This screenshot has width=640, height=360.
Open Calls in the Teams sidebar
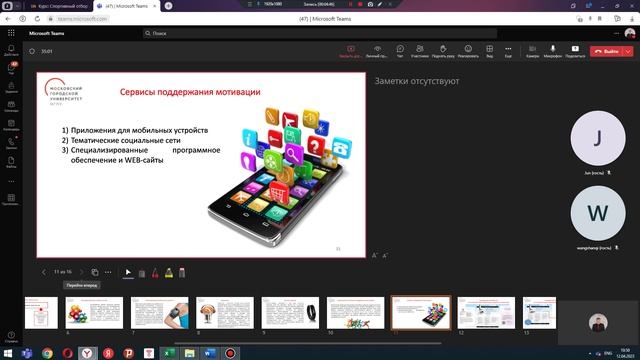click(x=11, y=144)
